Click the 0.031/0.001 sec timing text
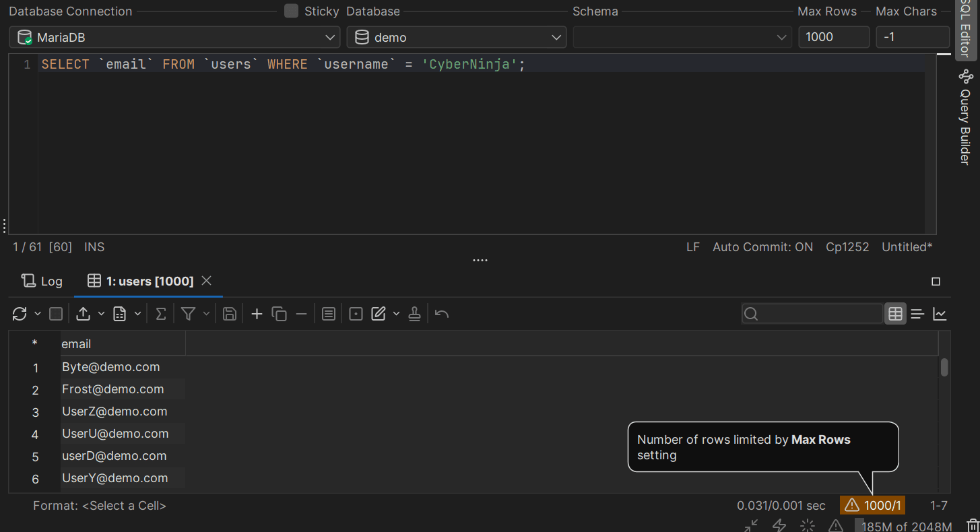Viewport: 980px width, 532px height. (x=781, y=506)
